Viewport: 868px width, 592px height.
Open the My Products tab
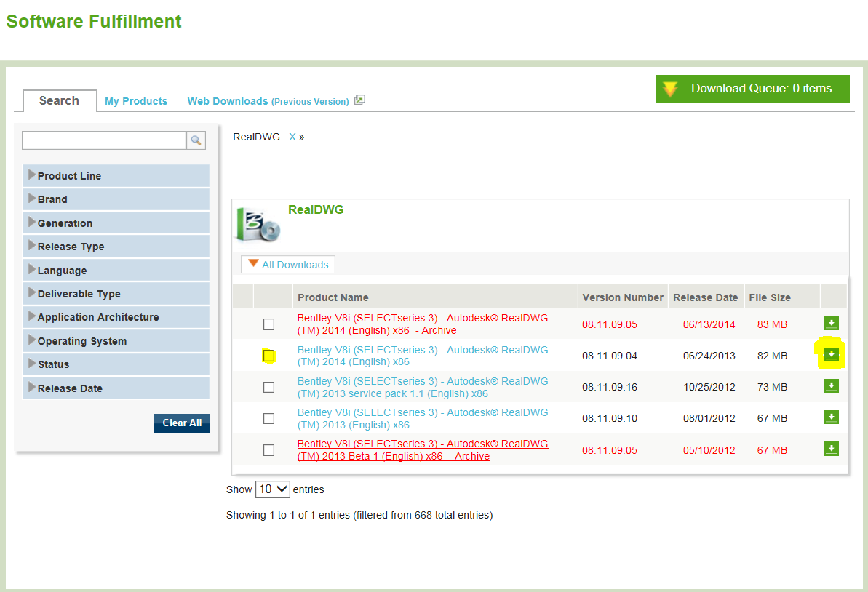pyautogui.click(x=135, y=101)
